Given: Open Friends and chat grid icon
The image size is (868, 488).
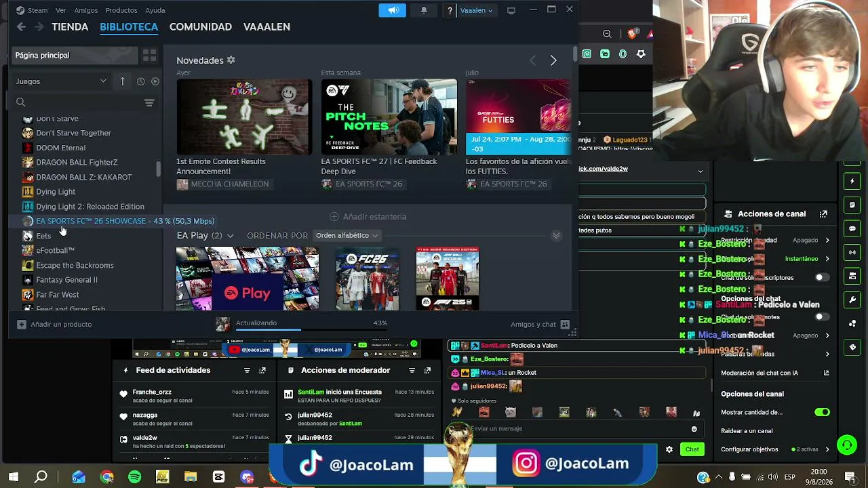Looking at the screenshot, I should [565, 325].
